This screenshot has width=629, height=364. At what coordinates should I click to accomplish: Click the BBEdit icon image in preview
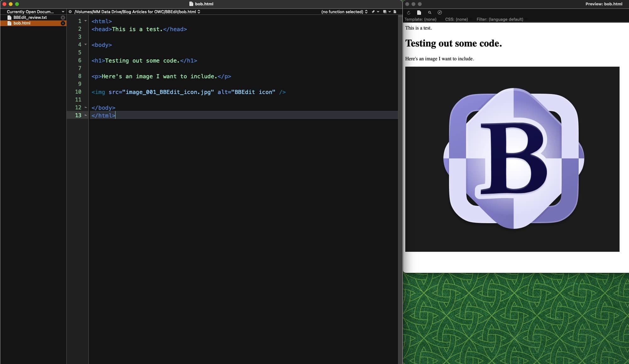tap(512, 159)
